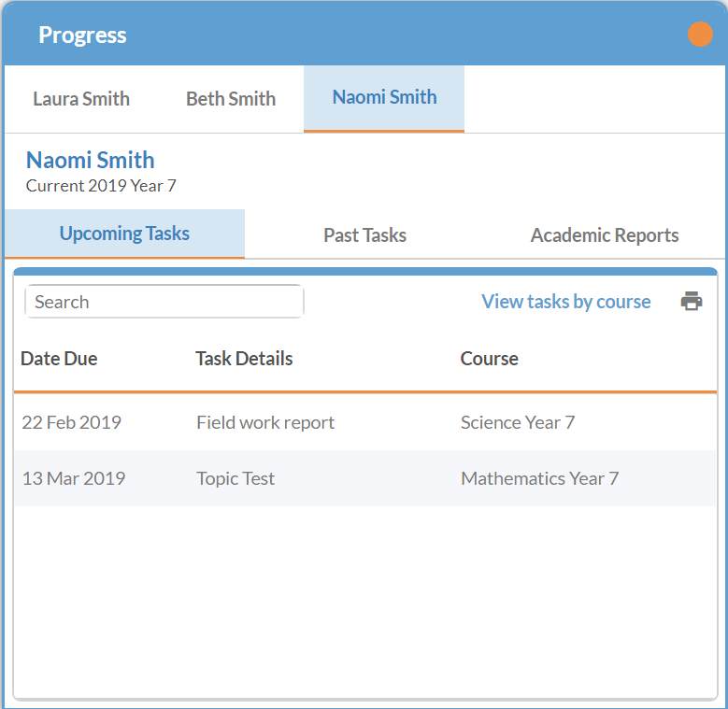Click the 13 Mar 2019 date cell

[x=74, y=478]
